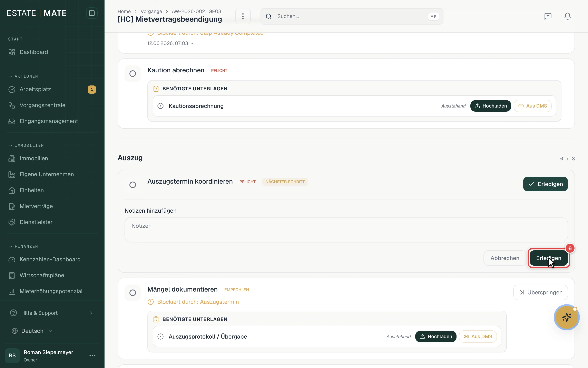
Task: Click the AW-2026-002 · GE03 breadcrumb
Action: pyautogui.click(x=196, y=11)
